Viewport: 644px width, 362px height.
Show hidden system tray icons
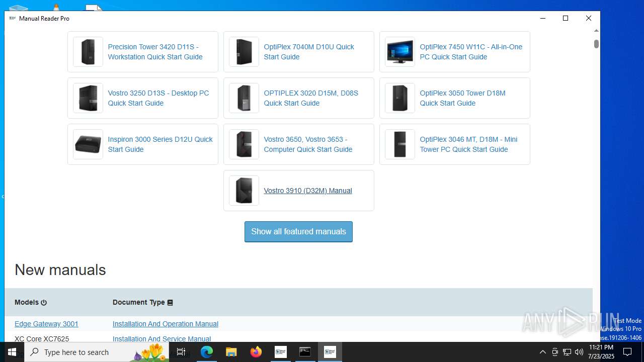click(542, 352)
